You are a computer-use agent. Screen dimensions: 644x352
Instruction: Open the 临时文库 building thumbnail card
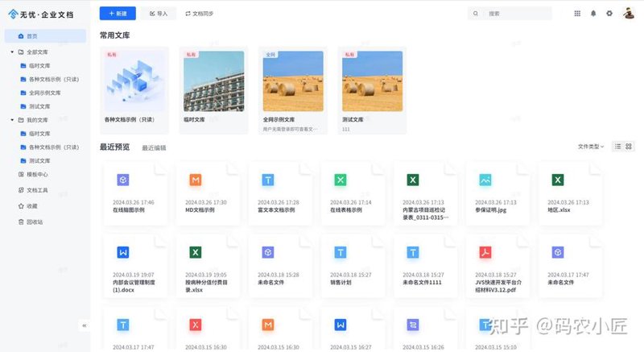(213, 90)
